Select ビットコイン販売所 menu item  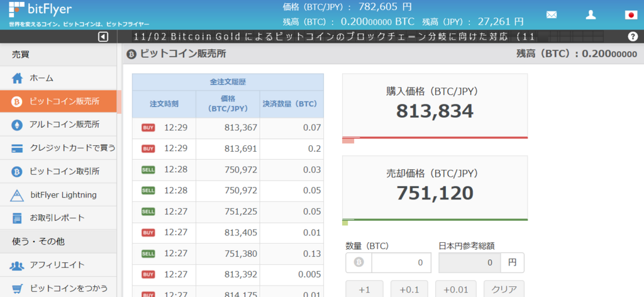tap(58, 102)
